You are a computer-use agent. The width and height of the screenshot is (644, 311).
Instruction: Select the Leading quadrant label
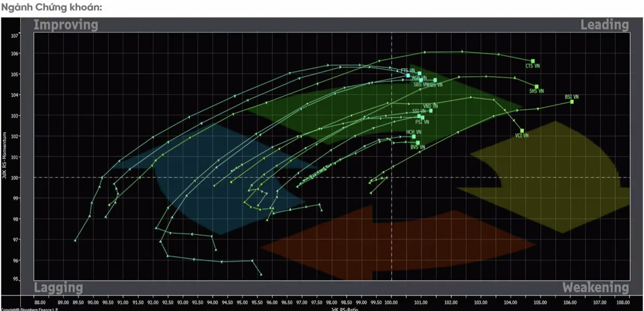[604, 25]
